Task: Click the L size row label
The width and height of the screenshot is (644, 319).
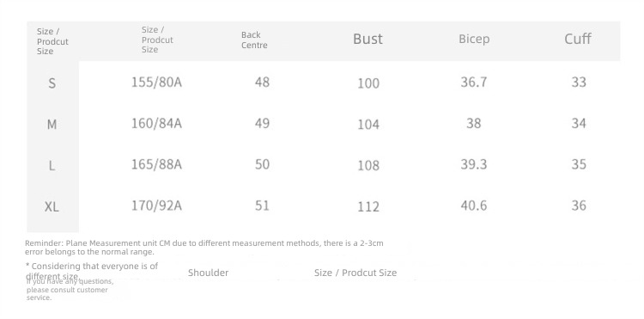Action: coord(52,166)
